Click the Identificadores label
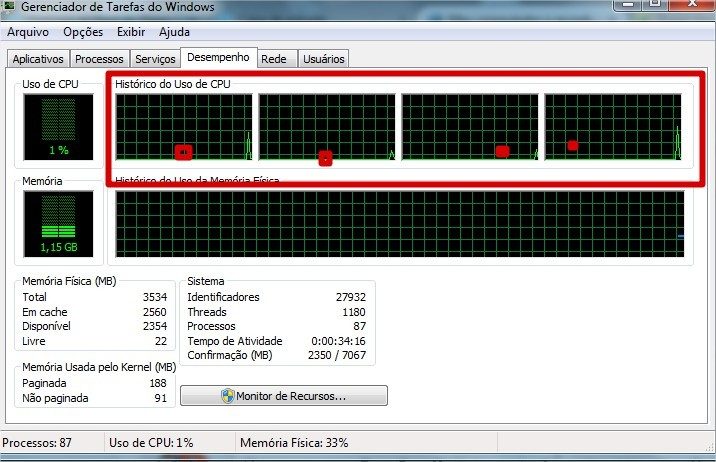The image size is (716, 462). click(x=223, y=297)
